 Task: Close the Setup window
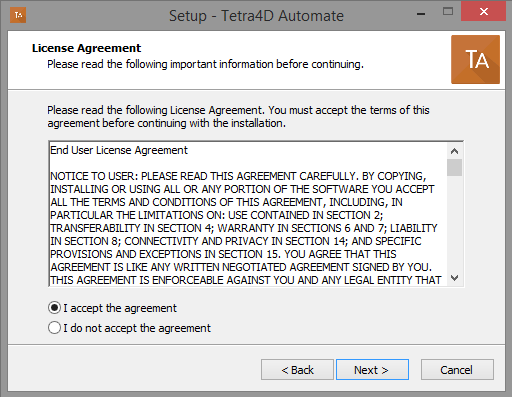(483, 11)
